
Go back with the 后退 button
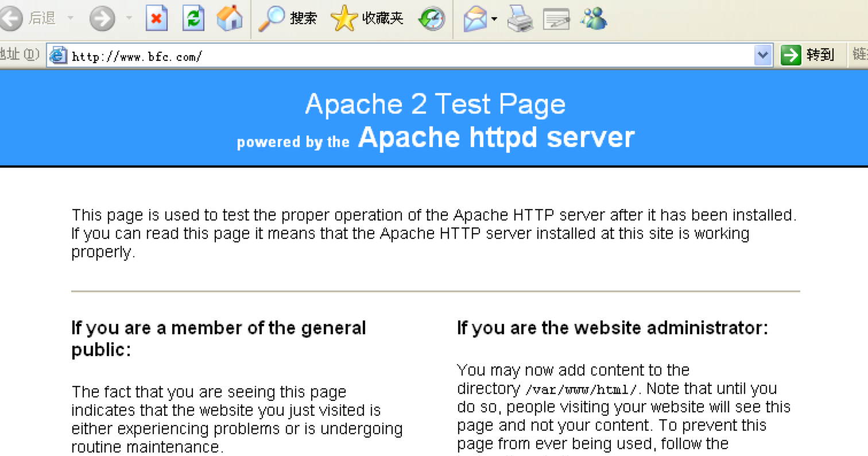tap(29, 18)
